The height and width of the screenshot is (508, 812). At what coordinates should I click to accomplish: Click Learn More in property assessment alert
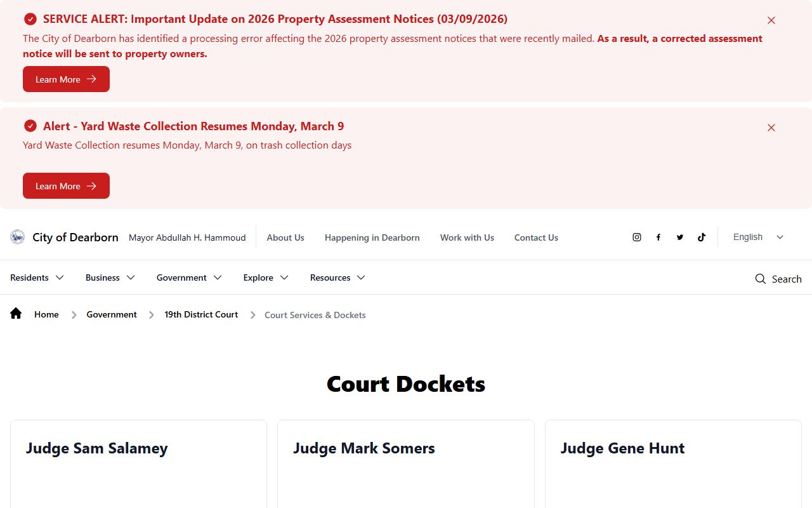pyautogui.click(x=66, y=79)
